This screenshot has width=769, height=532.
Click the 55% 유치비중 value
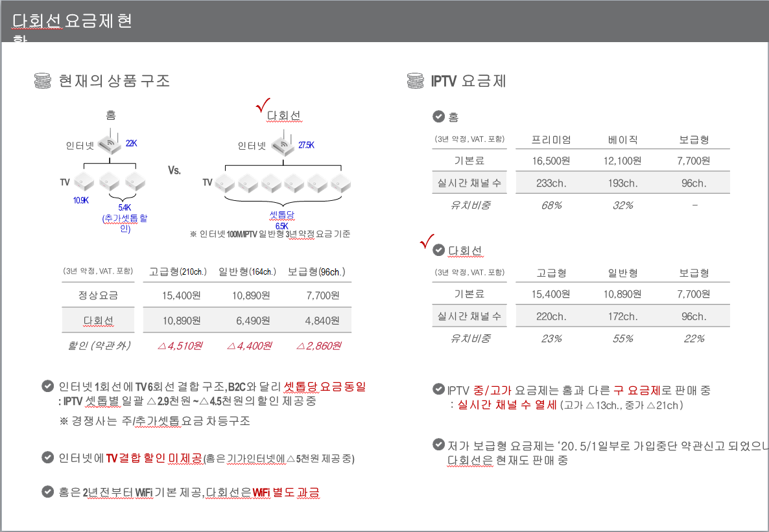[623, 339]
